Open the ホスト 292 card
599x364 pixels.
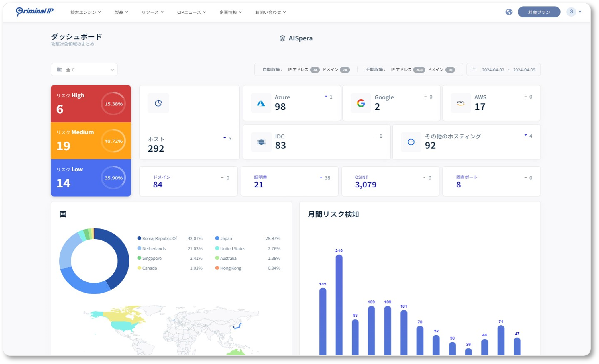pyautogui.click(x=189, y=122)
